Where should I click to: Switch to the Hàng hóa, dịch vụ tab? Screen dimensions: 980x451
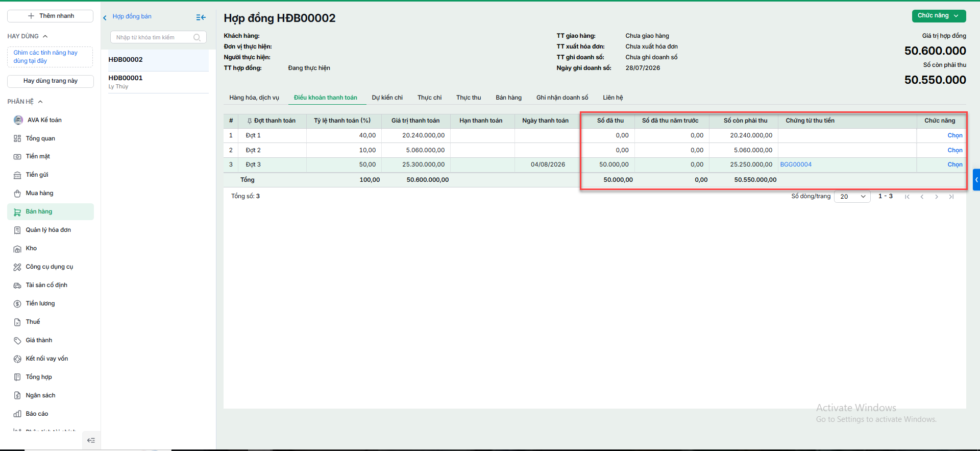tap(254, 98)
